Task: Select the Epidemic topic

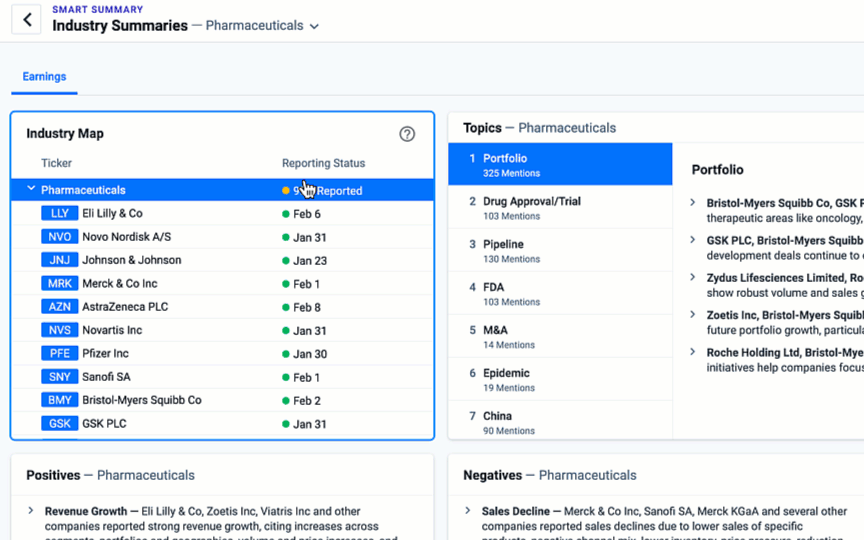Action: (x=560, y=380)
